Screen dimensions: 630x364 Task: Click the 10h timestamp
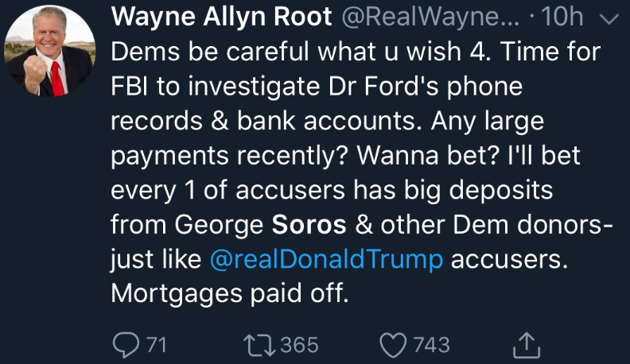[567, 19]
